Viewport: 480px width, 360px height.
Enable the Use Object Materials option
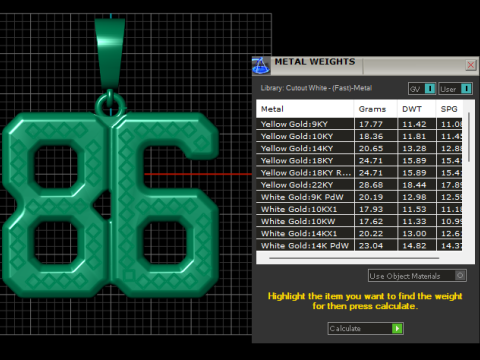tap(417, 276)
